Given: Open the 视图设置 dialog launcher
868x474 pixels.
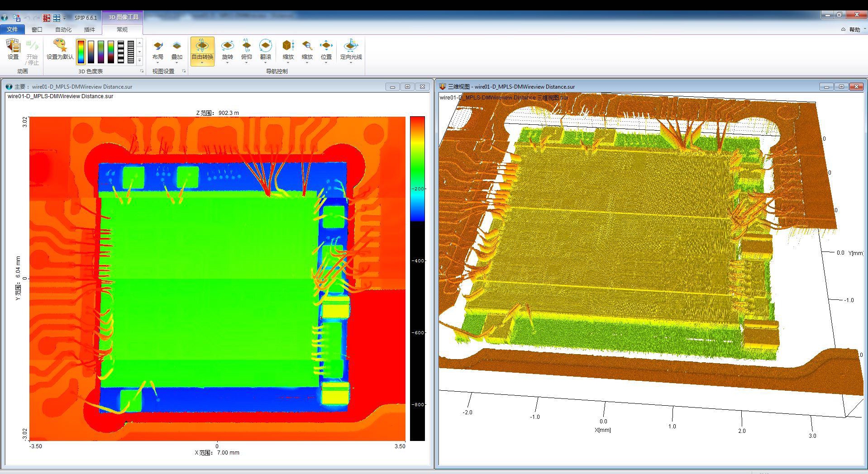Looking at the screenshot, I should pyautogui.click(x=184, y=71).
